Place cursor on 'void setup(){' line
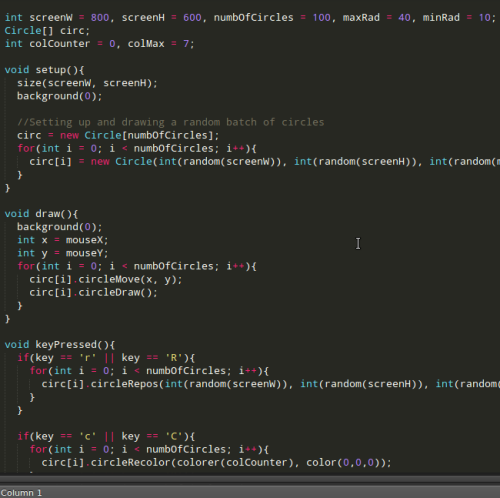 point(44,70)
